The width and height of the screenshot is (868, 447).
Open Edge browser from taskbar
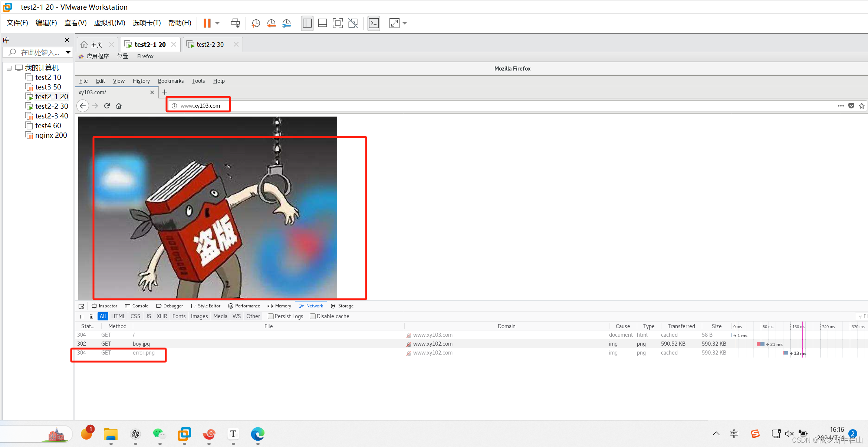[257, 434]
